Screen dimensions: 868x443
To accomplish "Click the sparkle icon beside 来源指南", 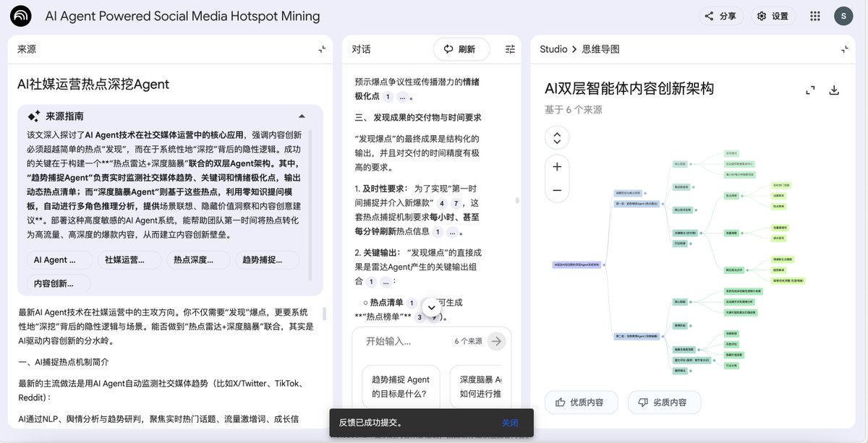I will (x=33, y=116).
